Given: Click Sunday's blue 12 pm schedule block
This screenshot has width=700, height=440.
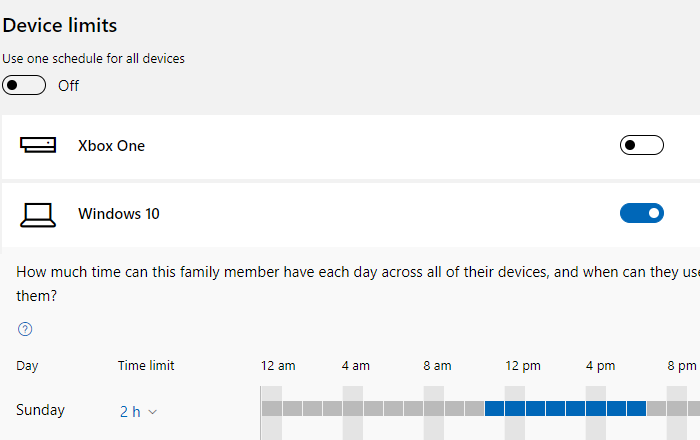Looking at the screenshot, I should pyautogui.click(x=515, y=408).
